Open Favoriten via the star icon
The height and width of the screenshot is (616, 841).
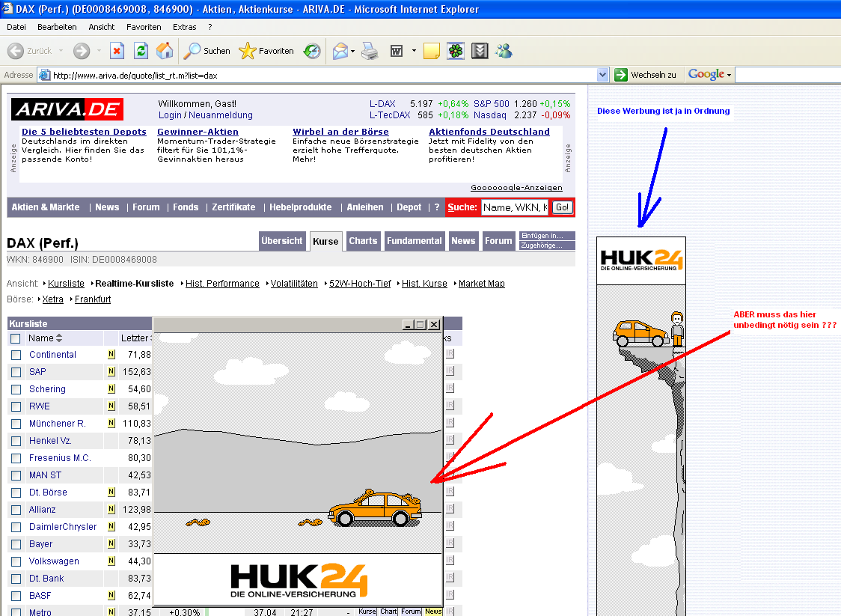(x=247, y=51)
